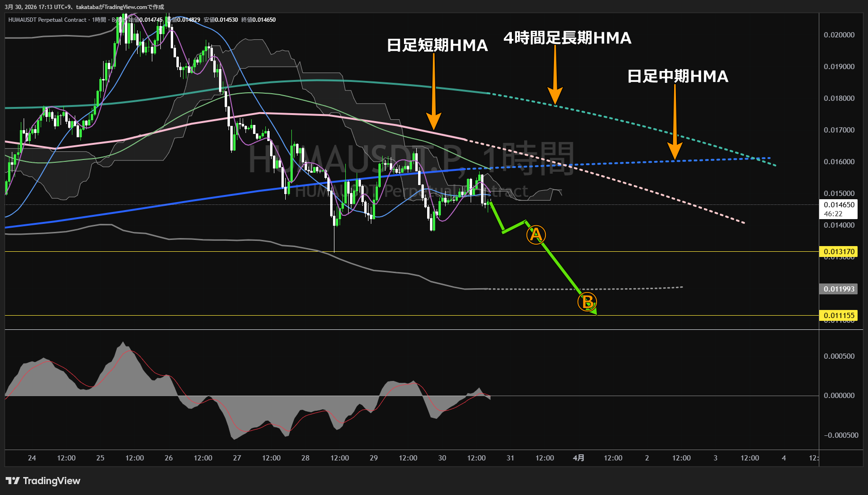Image resolution: width=868 pixels, height=495 pixels.
Task: Click the creation timestamp header text
Action: tap(84, 7)
